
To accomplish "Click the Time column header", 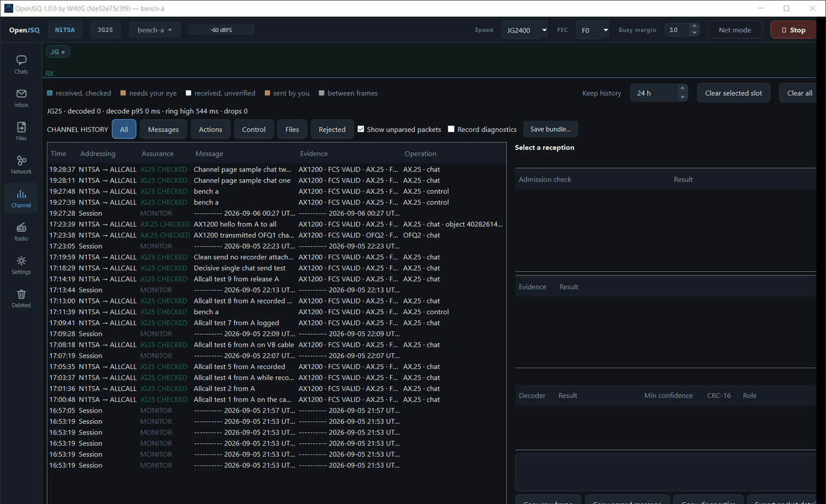I will (x=58, y=153).
